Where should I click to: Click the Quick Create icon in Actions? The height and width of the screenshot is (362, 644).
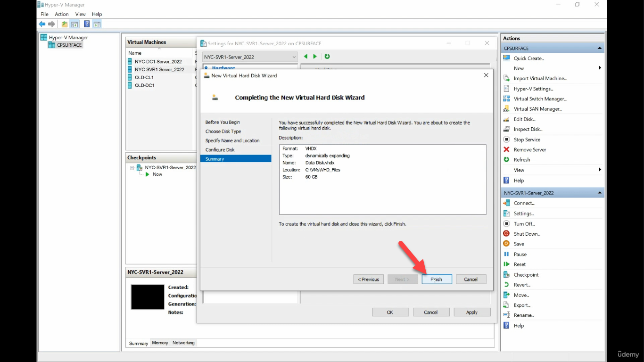(506, 58)
